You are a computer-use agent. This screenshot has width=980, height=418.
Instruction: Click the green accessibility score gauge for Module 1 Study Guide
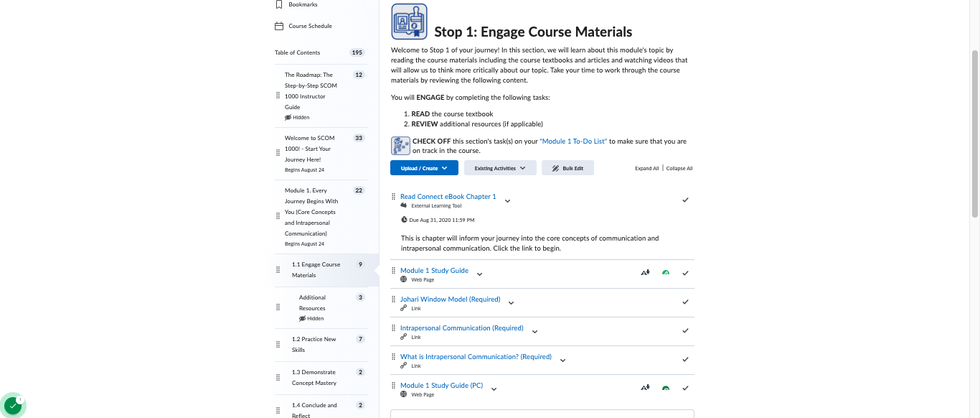(x=666, y=273)
